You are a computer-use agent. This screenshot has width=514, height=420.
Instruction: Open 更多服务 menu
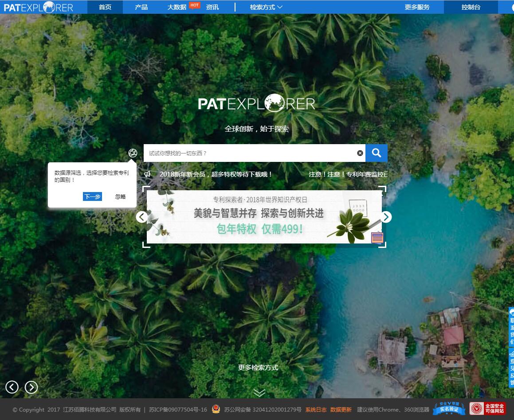point(417,7)
